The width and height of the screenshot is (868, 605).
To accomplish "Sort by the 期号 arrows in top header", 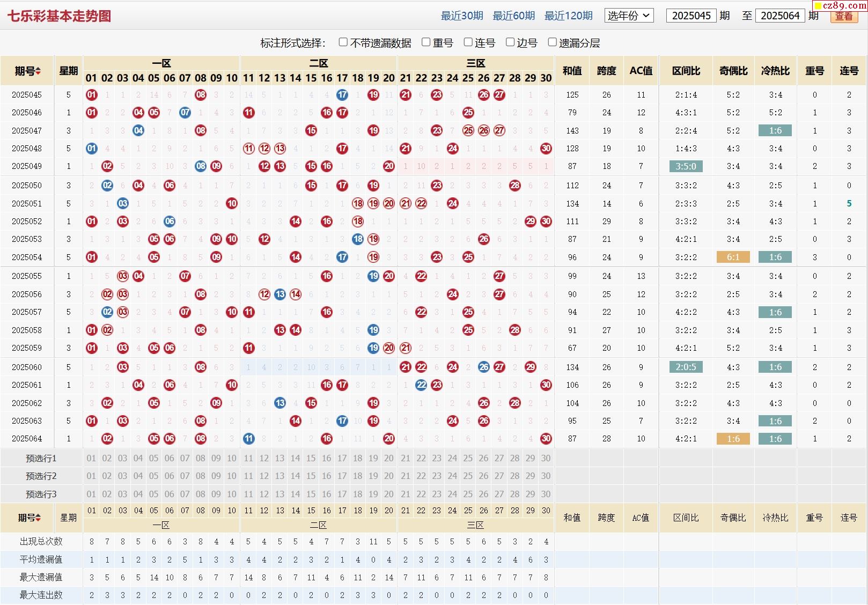I will tap(38, 71).
